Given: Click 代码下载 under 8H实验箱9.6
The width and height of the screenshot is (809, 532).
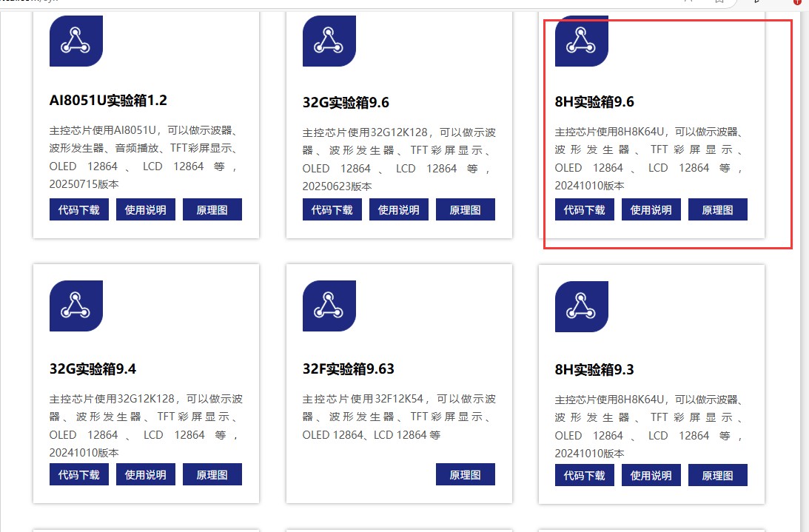Looking at the screenshot, I should point(585,209).
